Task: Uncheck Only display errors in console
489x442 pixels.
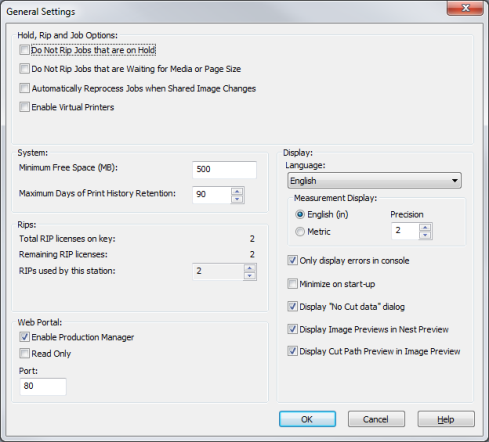Action: click(x=292, y=260)
